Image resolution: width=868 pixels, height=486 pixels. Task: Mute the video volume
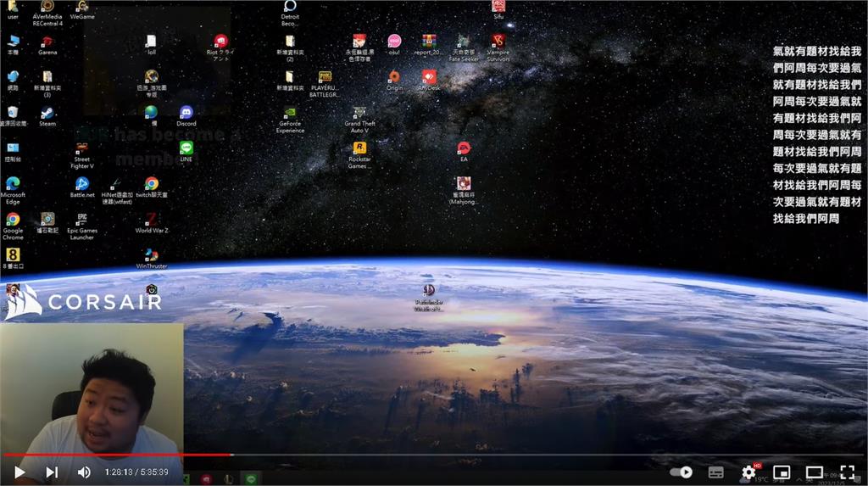click(84, 472)
